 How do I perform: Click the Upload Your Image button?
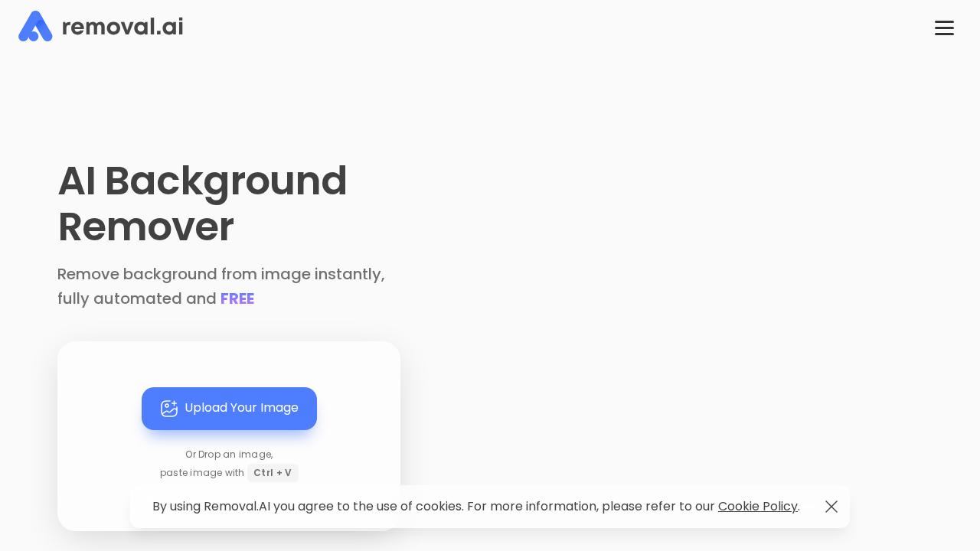pos(229,409)
